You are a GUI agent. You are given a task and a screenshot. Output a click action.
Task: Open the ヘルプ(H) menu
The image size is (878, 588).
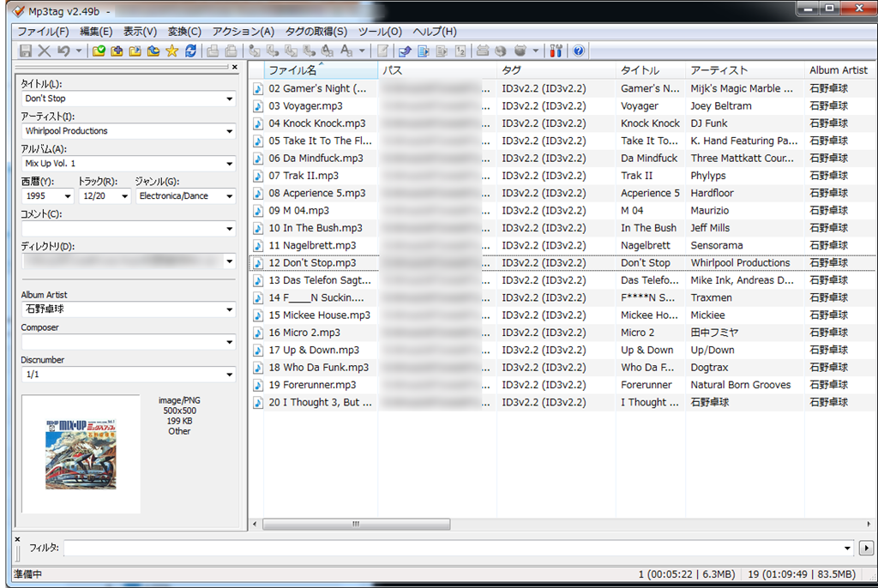[435, 32]
